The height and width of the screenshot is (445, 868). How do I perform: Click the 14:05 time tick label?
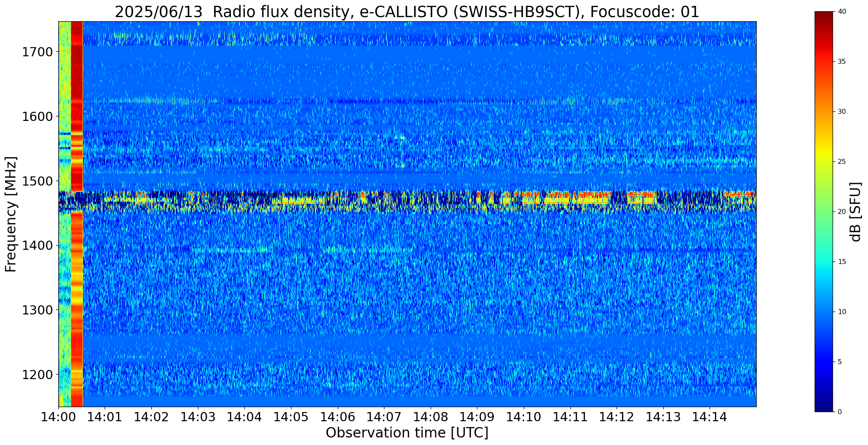[x=291, y=417]
